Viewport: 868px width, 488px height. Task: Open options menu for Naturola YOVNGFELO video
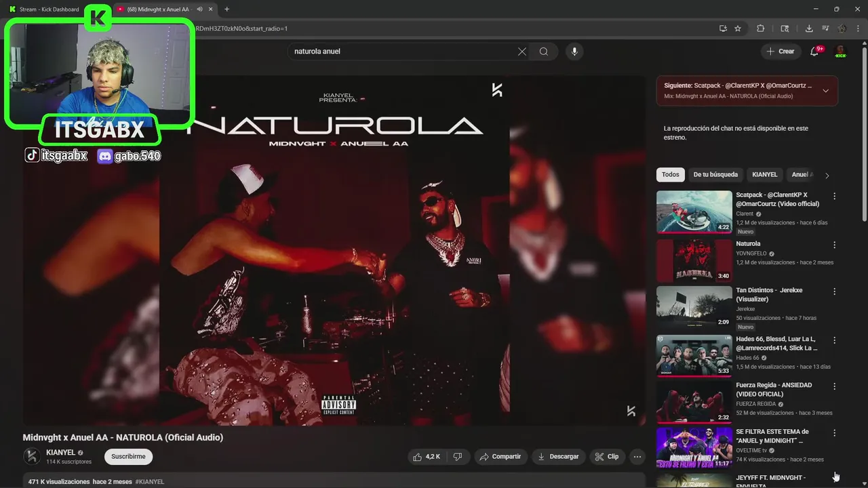coord(835,245)
